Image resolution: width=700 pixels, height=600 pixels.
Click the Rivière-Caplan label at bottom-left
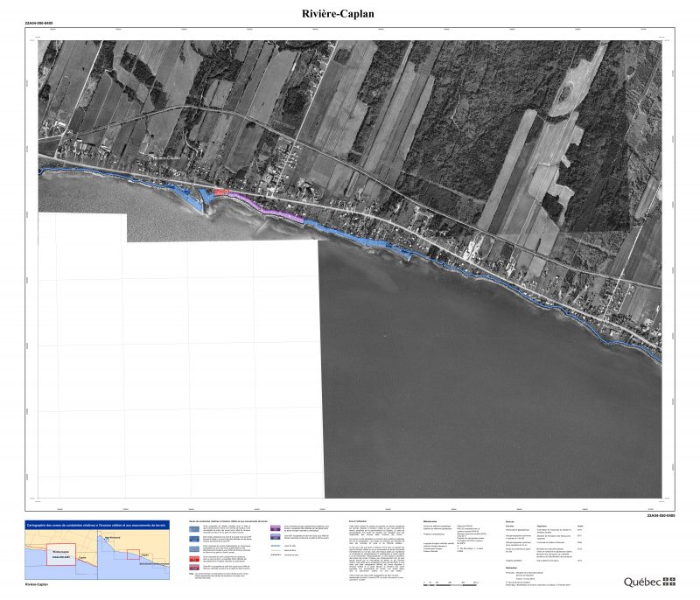tap(37, 583)
